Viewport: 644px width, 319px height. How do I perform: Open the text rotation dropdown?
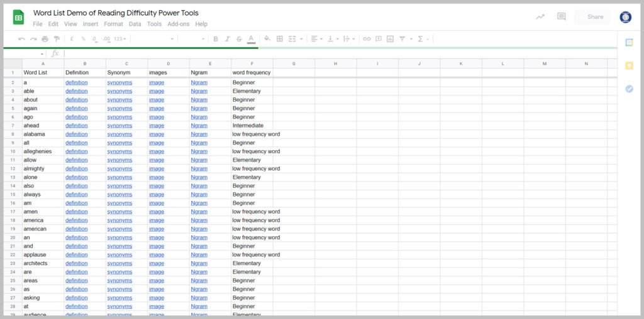[x=349, y=39]
